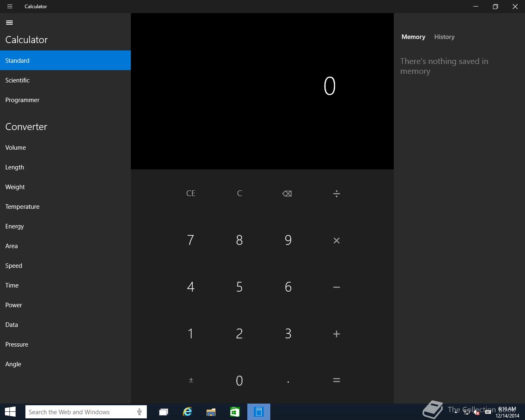Open the Store app on taskbar
This screenshot has height=420, width=525.
coord(235,412)
